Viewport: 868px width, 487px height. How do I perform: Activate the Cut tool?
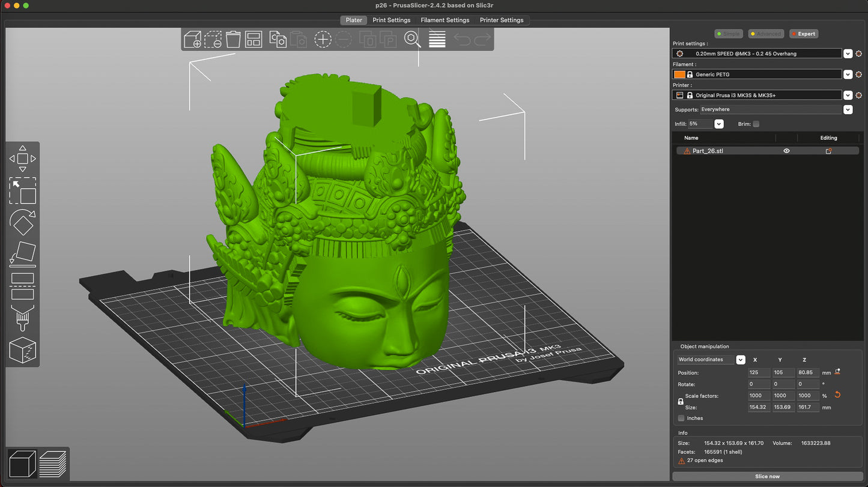tap(23, 286)
